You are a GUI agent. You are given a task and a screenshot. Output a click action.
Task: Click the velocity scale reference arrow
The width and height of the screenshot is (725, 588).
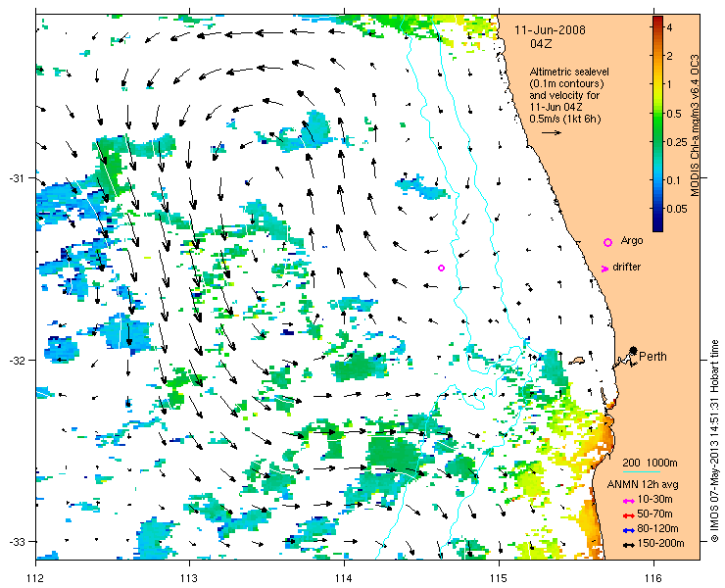(x=552, y=132)
